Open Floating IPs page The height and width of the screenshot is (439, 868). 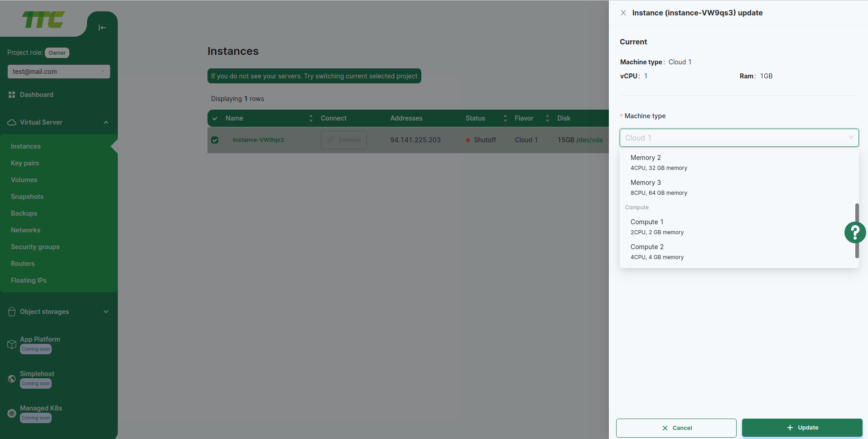pyautogui.click(x=29, y=280)
